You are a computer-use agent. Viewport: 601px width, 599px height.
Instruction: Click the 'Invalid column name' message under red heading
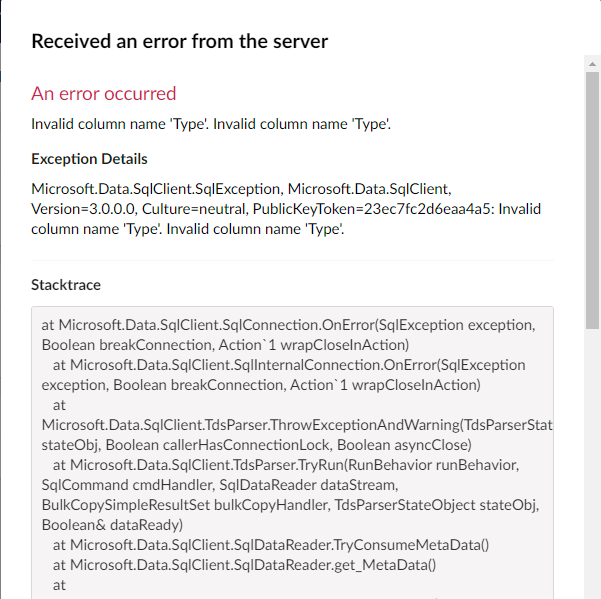[211, 124]
